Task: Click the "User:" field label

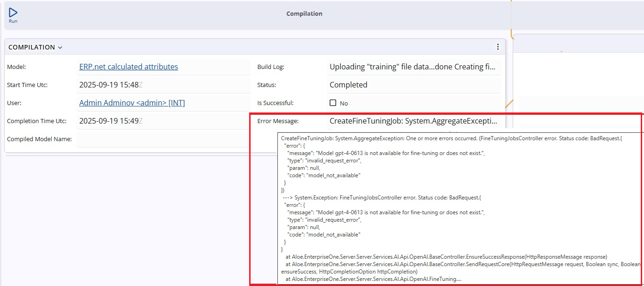Action: click(x=14, y=103)
